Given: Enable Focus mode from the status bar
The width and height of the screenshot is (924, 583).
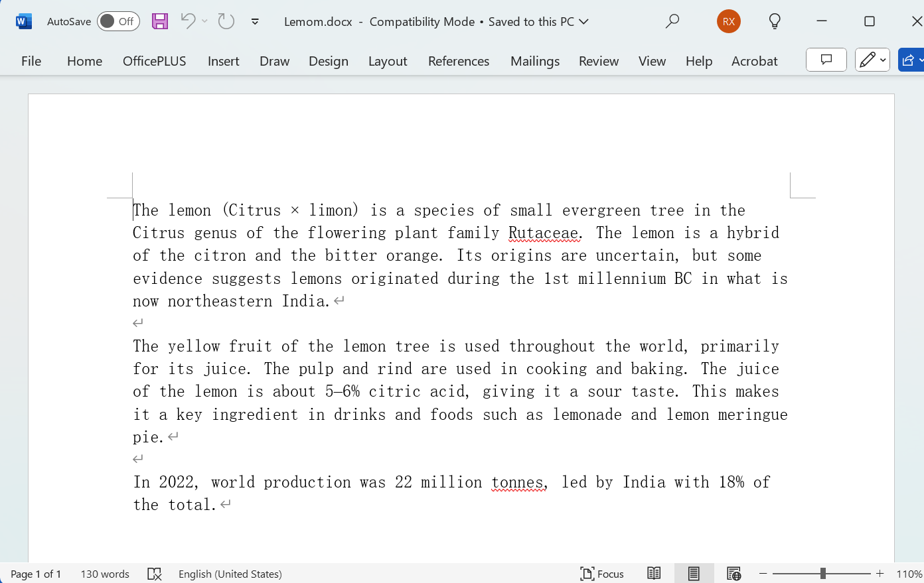Looking at the screenshot, I should [601, 573].
